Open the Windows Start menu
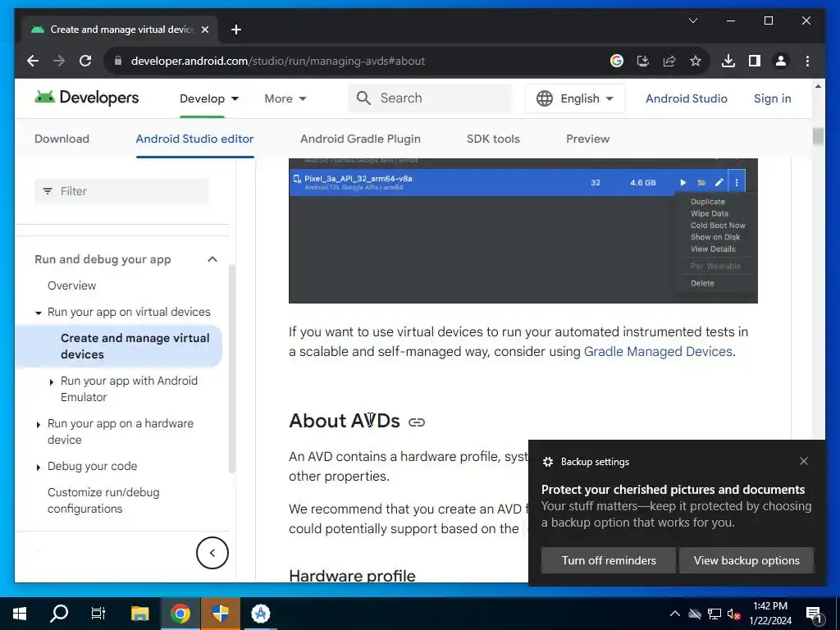Viewport: 840px width, 630px height. click(20, 614)
